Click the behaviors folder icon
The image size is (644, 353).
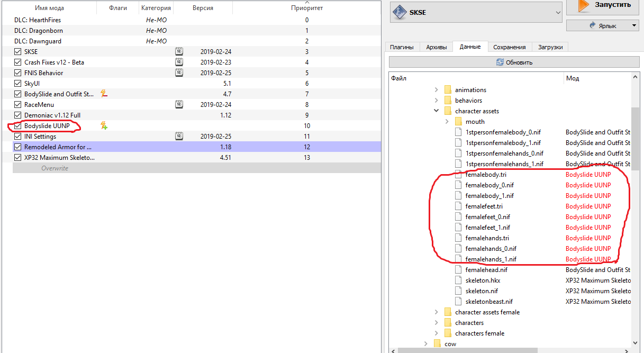447,100
